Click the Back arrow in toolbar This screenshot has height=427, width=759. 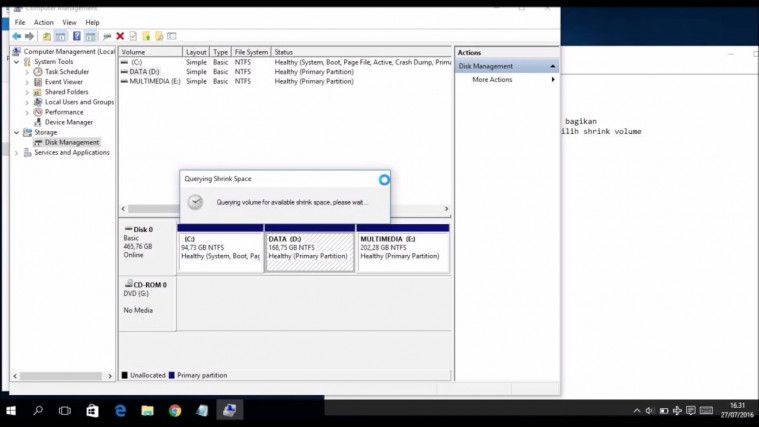17,36
